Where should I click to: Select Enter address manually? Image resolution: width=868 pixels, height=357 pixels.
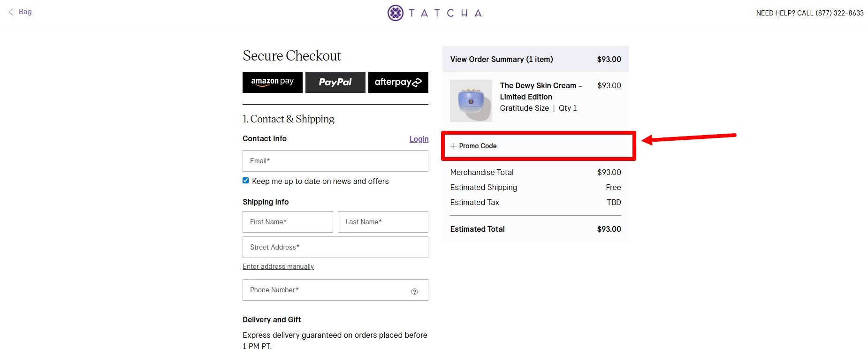tap(278, 266)
